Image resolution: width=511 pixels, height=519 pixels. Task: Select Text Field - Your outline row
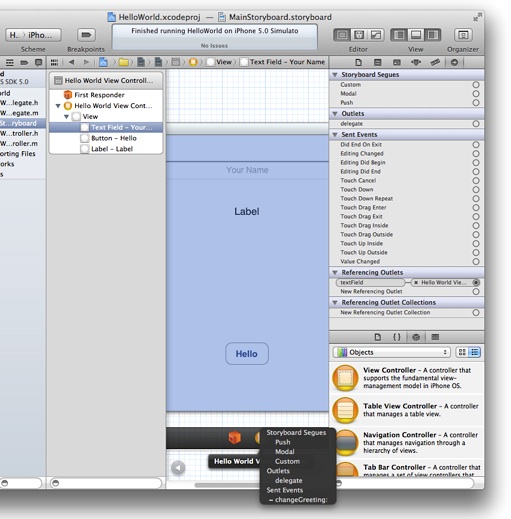[106, 127]
